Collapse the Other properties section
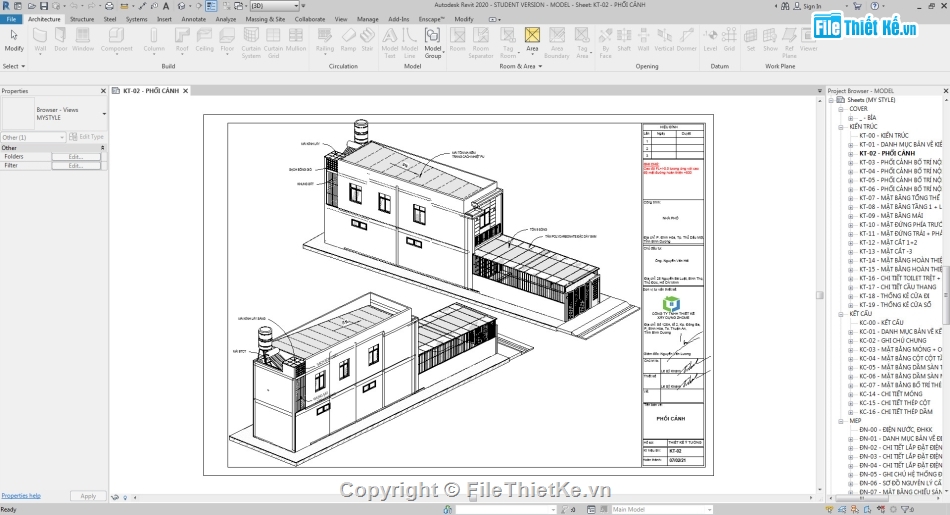This screenshot has width=950, height=515. (102, 148)
